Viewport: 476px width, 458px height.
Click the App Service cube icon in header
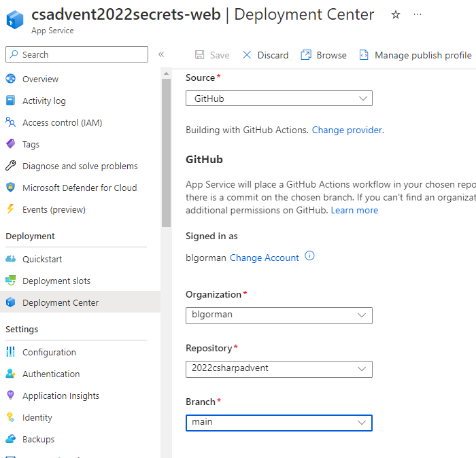(x=15, y=20)
